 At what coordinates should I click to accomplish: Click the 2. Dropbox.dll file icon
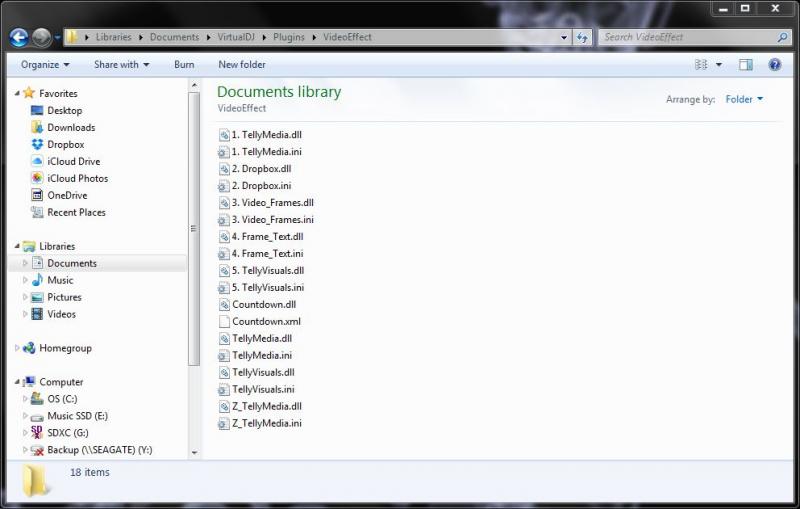[224, 169]
